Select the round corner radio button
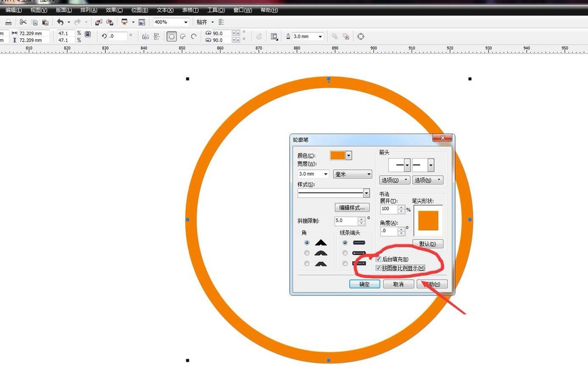588x370 pixels. [x=307, y=253]
